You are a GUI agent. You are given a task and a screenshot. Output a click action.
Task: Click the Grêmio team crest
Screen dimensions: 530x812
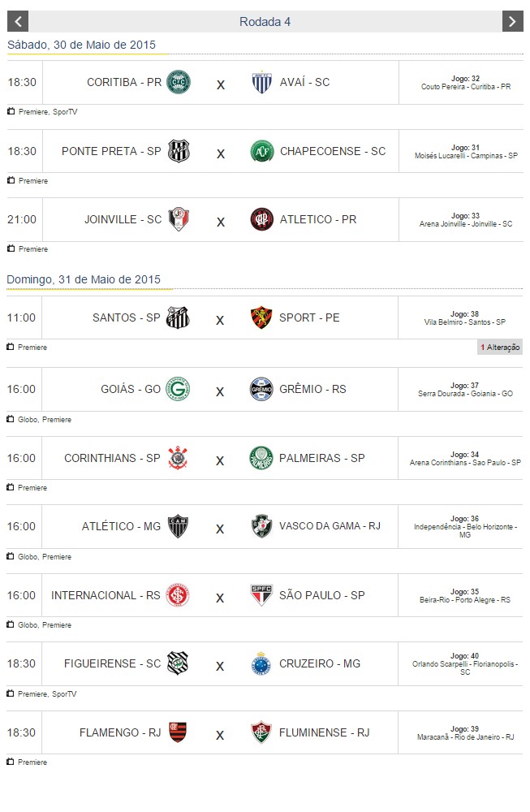tap(261, 389)
